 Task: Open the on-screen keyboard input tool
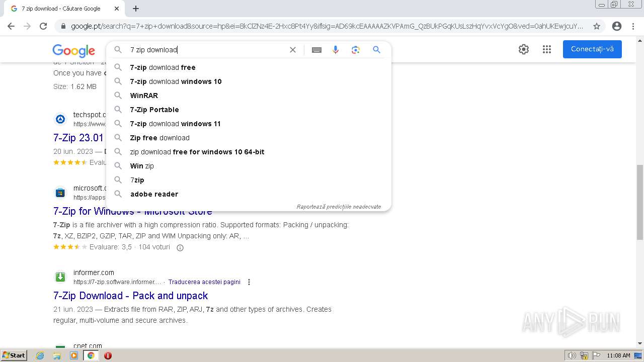point(316,50)
